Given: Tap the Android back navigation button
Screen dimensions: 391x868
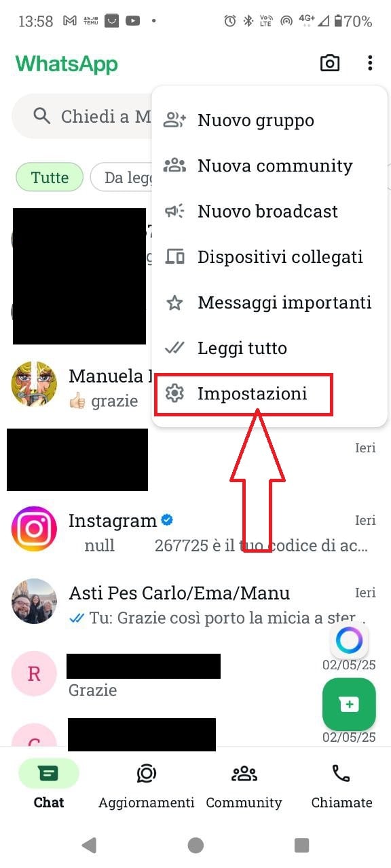Looking at the screenshot, I should coord(89,844).
